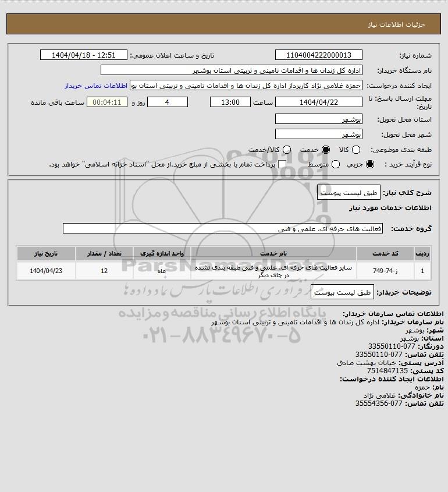The width and height of the screenshot is (448, 492).
Task: Click the ردیف column header
Action: [x=422, y=253]
